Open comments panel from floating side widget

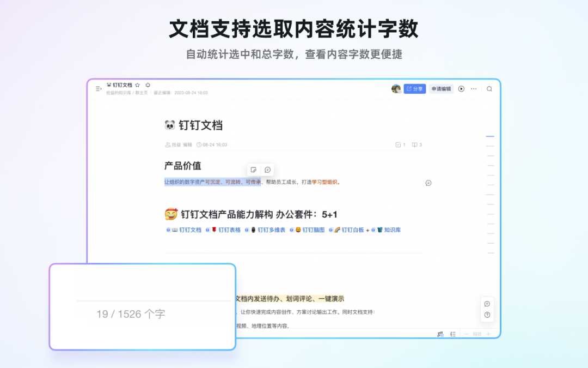coord(487,304)
